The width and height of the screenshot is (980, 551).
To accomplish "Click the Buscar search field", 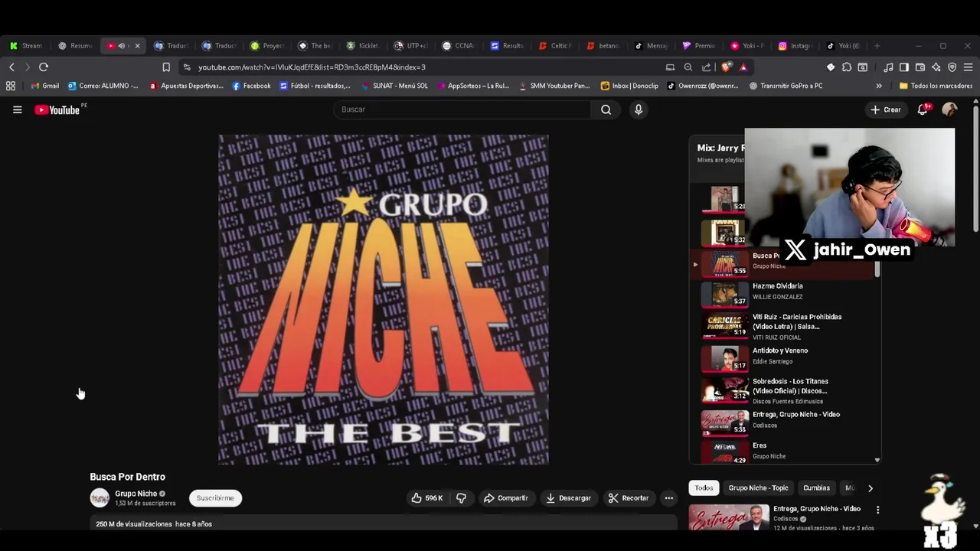I will 462,109.
